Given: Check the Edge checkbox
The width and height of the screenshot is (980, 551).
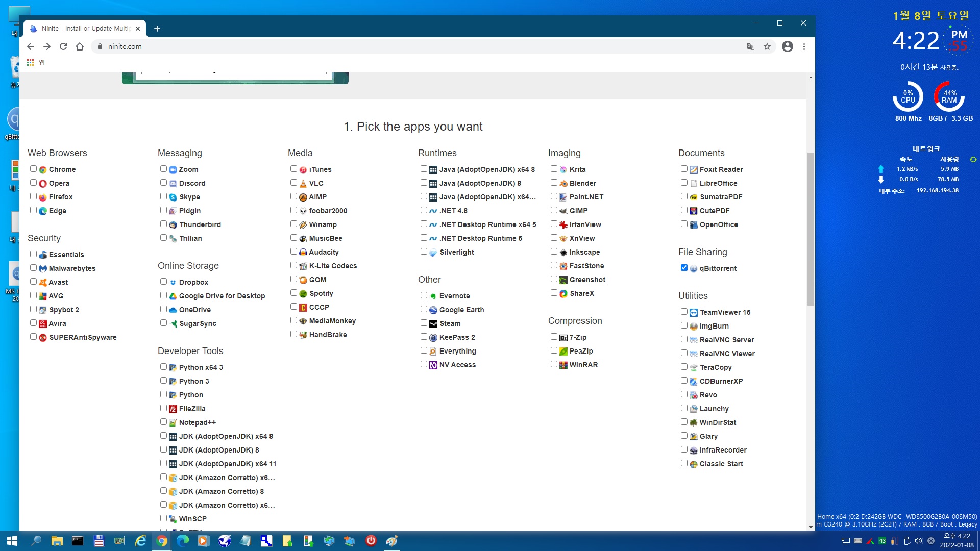Looking at the screenshot, I should point(33,210).
